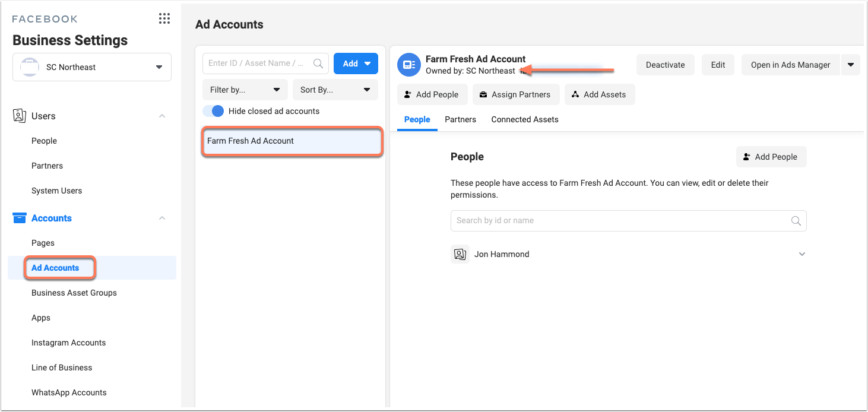The image size is (868, 412).
Task: Click the Deactivate button
Action: 666,65
